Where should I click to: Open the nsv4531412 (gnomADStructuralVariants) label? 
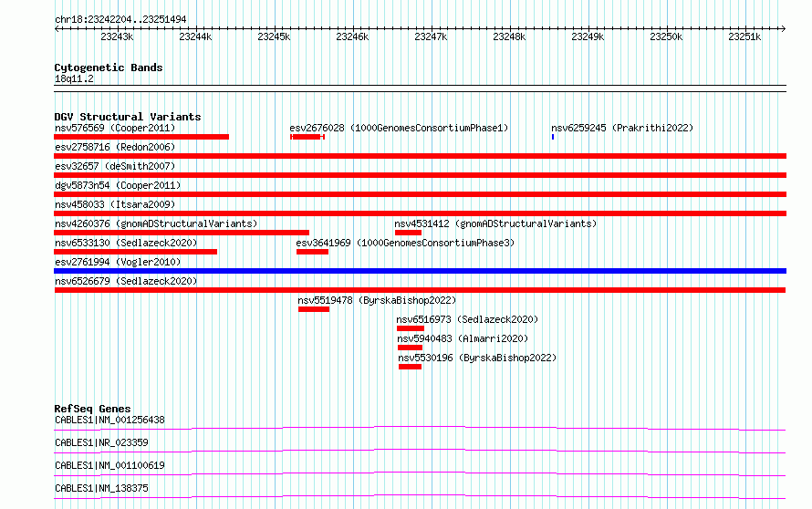coord(495,223)
